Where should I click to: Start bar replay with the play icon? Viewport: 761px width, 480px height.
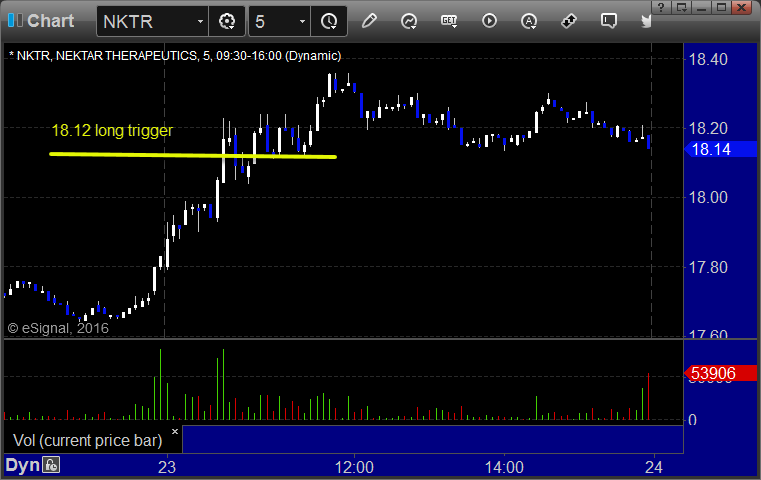[x=489, y=21]
